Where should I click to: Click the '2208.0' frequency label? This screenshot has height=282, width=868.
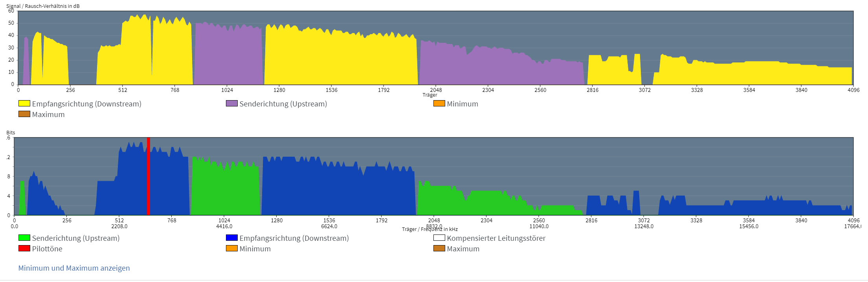coord(119,226)
